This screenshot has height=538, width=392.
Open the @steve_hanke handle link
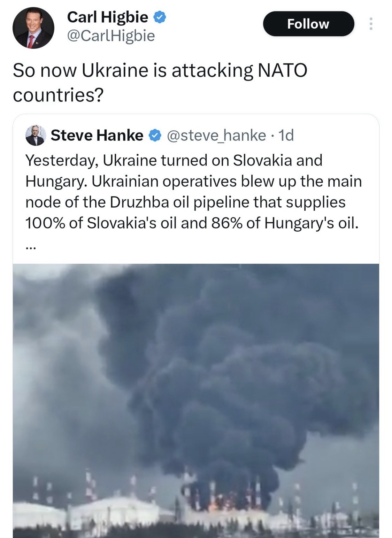click(217, 136)
